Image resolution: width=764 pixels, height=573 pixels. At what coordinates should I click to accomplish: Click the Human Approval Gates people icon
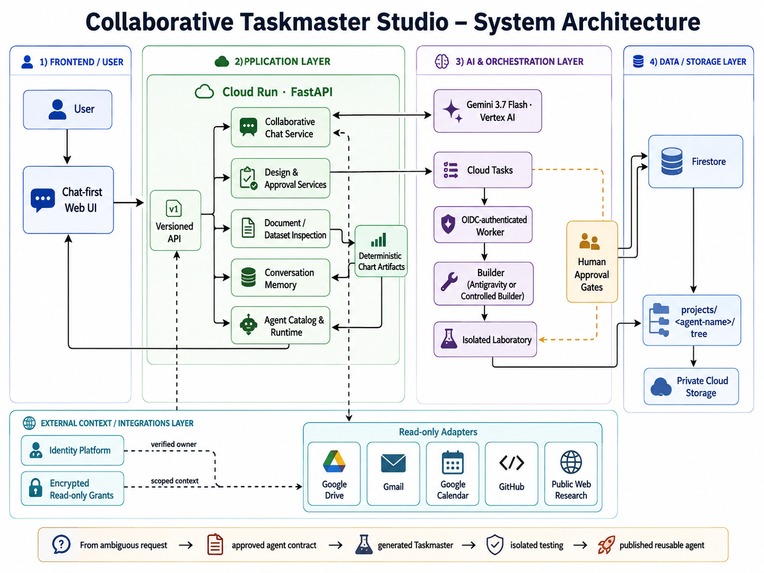pyautogui.click(x=590, y=242)
